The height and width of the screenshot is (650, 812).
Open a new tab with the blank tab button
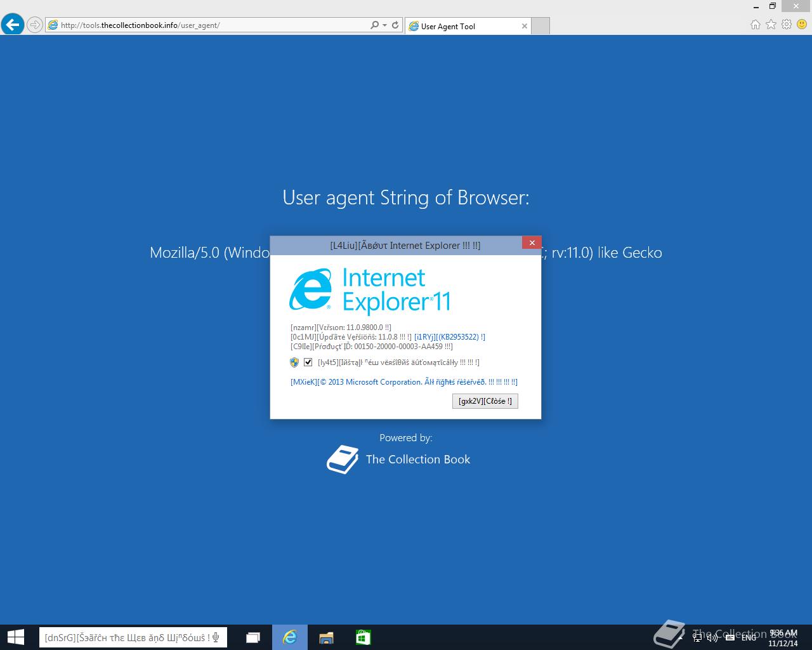click(x=540, y=26)
